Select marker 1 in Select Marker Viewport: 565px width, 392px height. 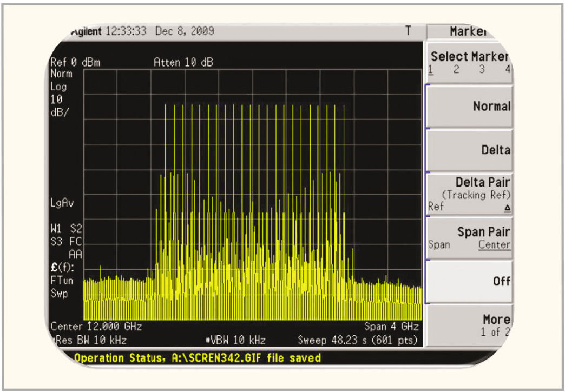[431, 69]
